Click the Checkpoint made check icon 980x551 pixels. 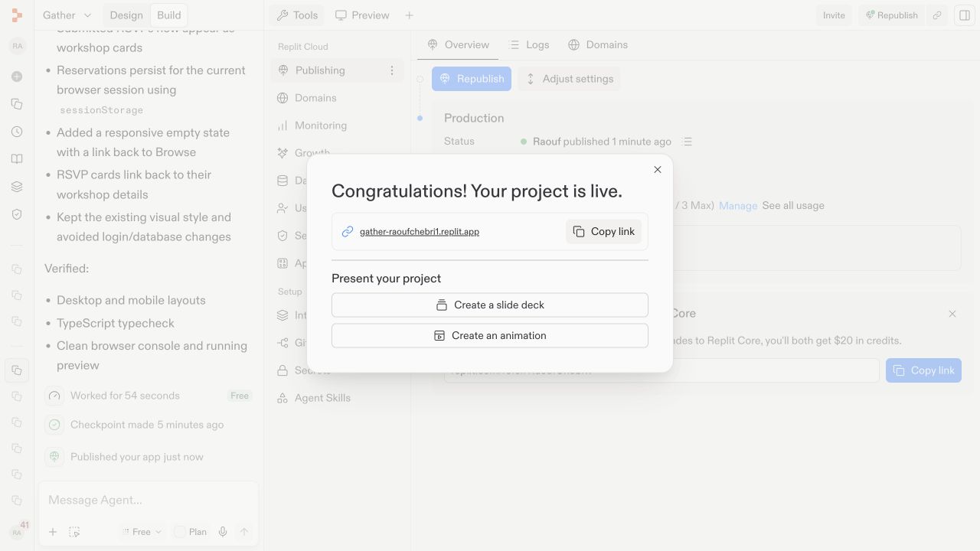54,425
